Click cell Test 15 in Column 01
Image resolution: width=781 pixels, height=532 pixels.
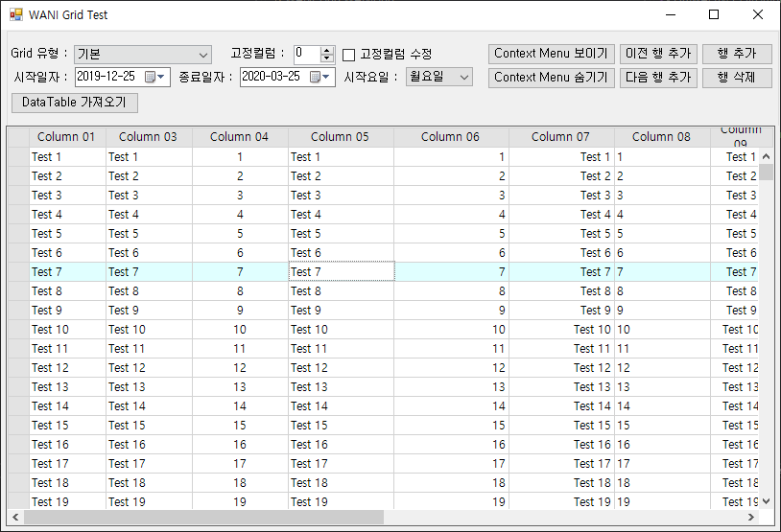[67, 425]
